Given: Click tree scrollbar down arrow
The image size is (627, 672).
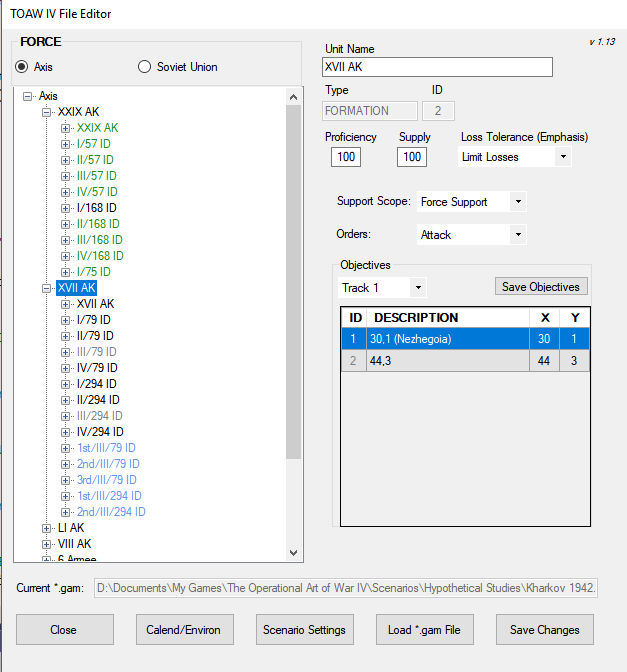Looking at the screenshot, I should (294, 553).
